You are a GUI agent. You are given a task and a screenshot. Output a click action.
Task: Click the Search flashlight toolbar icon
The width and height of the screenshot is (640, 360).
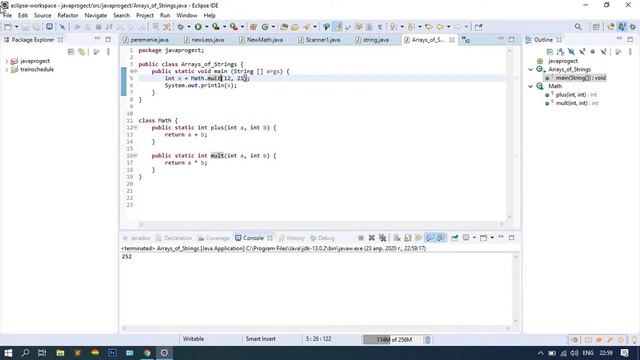tap(306, 27)
